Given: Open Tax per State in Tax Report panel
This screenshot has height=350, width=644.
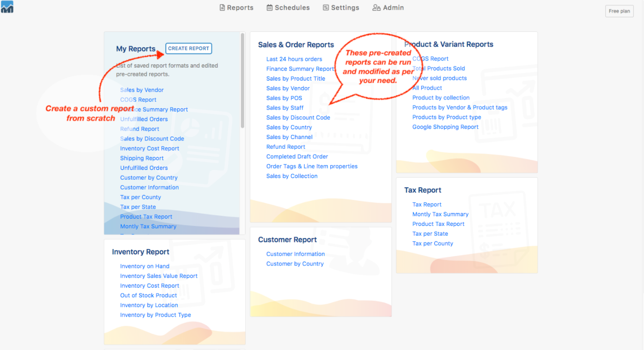Looking at the screenshot, I should tap(430, 234).
